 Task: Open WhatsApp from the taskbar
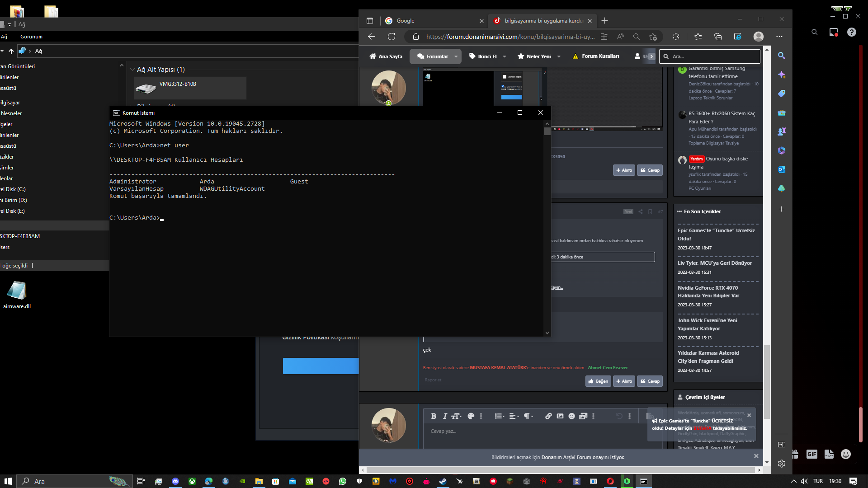(343, 481)
